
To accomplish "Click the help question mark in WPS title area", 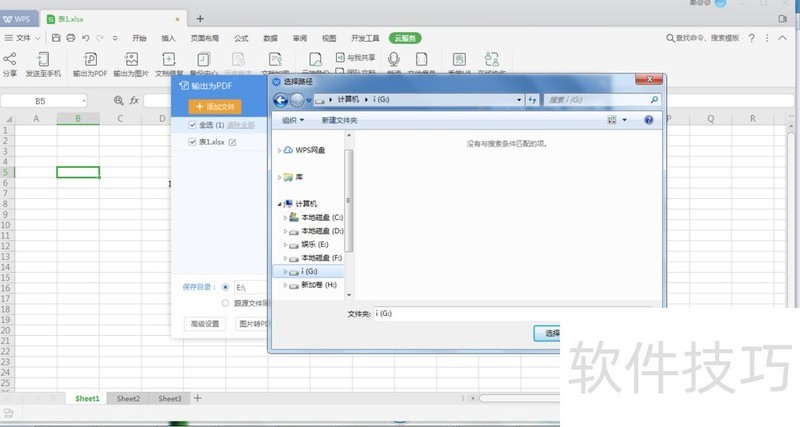I will (x=752, y=38).
